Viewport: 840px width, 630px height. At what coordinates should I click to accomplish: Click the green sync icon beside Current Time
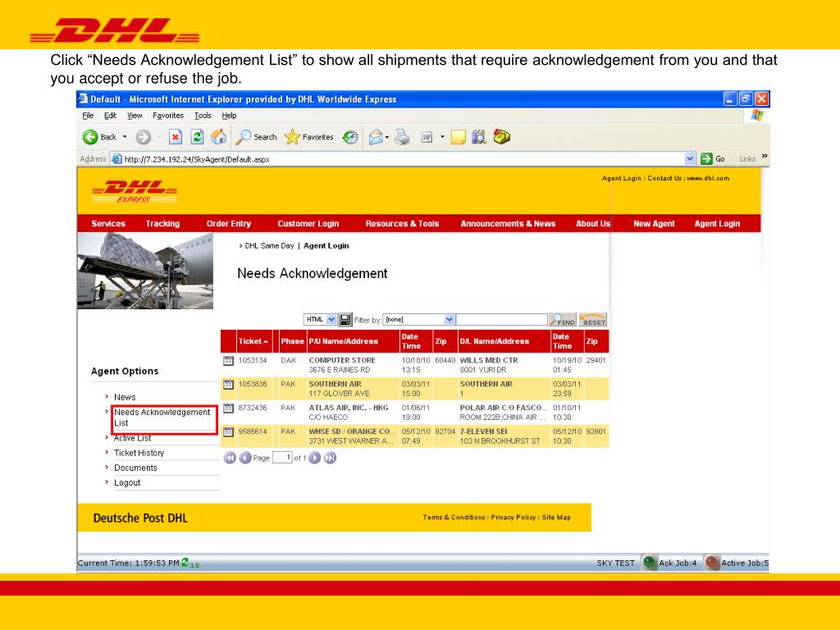coord(185,562)
